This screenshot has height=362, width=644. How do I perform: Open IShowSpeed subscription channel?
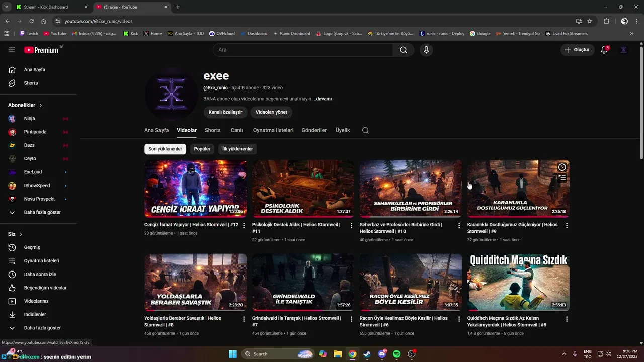pyautogui.click(x=39, y=186)
